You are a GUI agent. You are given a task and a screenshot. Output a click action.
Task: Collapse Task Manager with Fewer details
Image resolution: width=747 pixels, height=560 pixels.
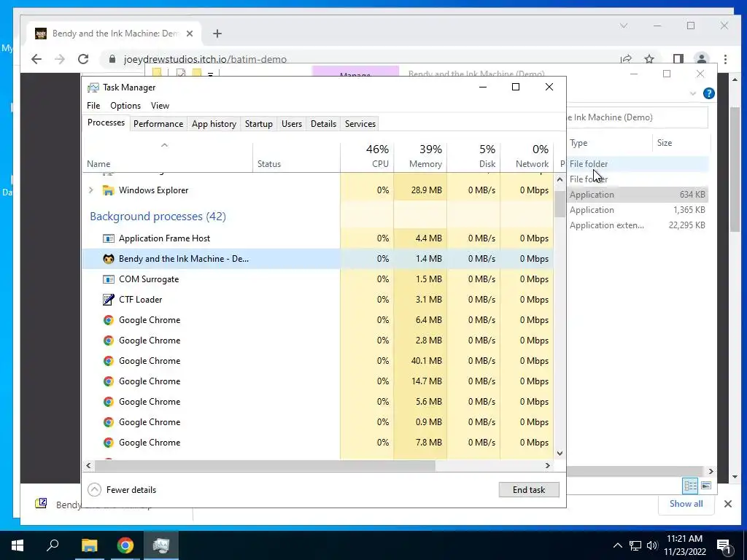(122, 489)
